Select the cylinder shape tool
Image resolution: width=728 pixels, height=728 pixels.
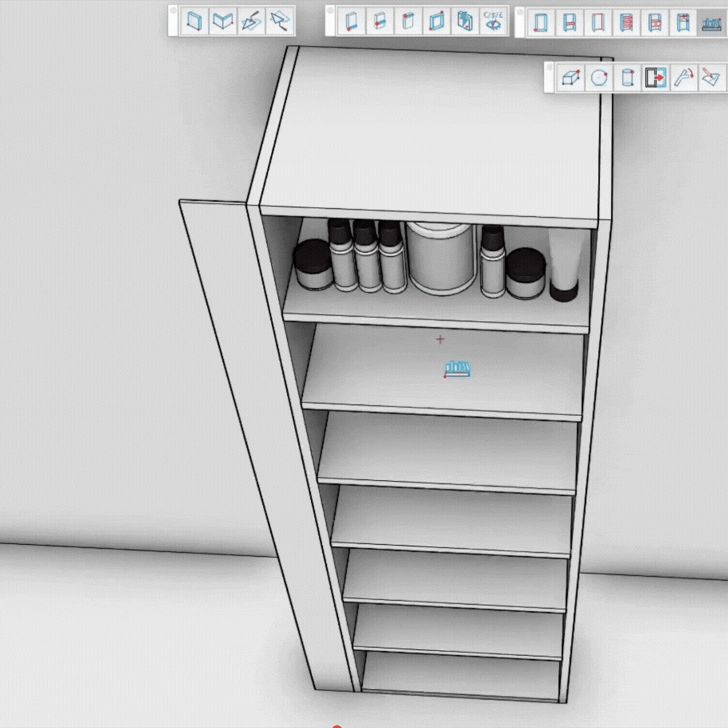click(627, 78)
